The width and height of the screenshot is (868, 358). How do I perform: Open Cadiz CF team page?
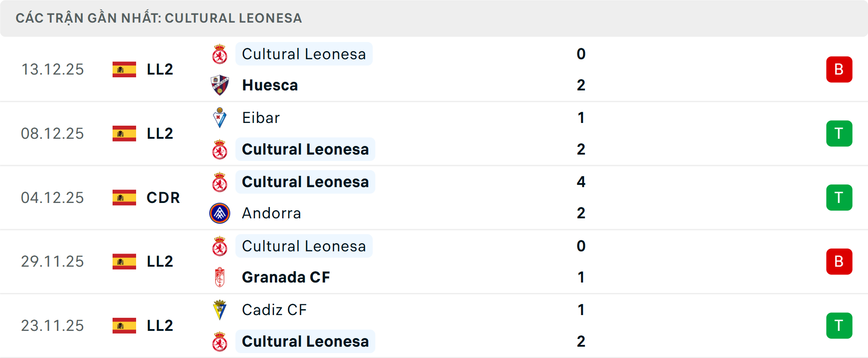pyautogui.click(x=274, y=310)
